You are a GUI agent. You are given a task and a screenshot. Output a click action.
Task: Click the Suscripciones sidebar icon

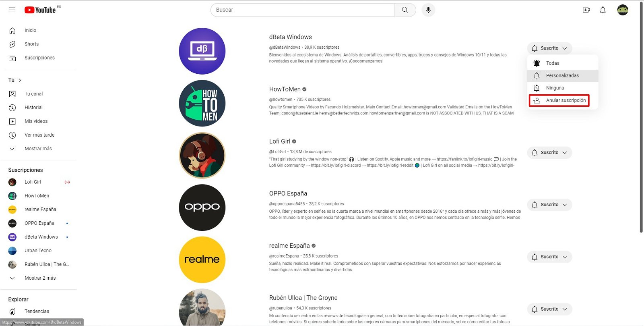[x=12, y=58]
